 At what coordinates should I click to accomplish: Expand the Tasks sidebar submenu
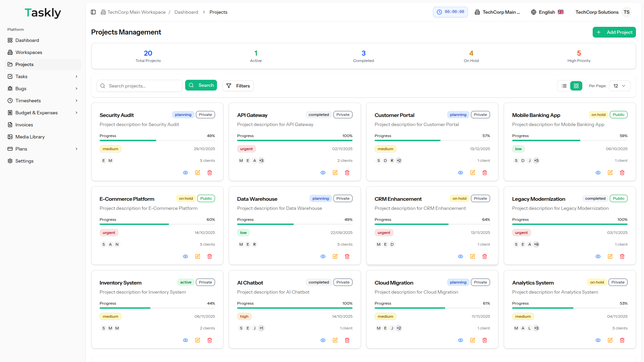(x=76, y=76)
